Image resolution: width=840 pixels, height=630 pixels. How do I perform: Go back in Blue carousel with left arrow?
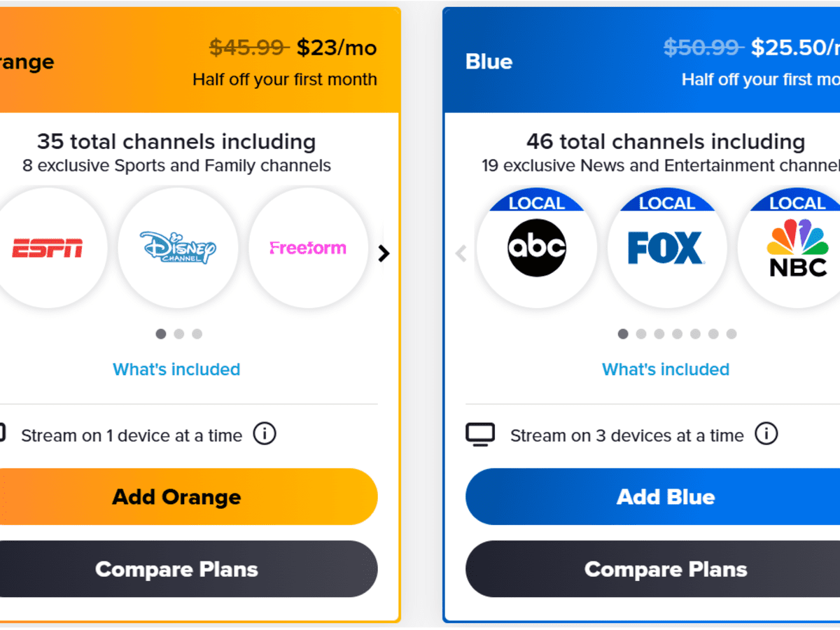(461, 253)
